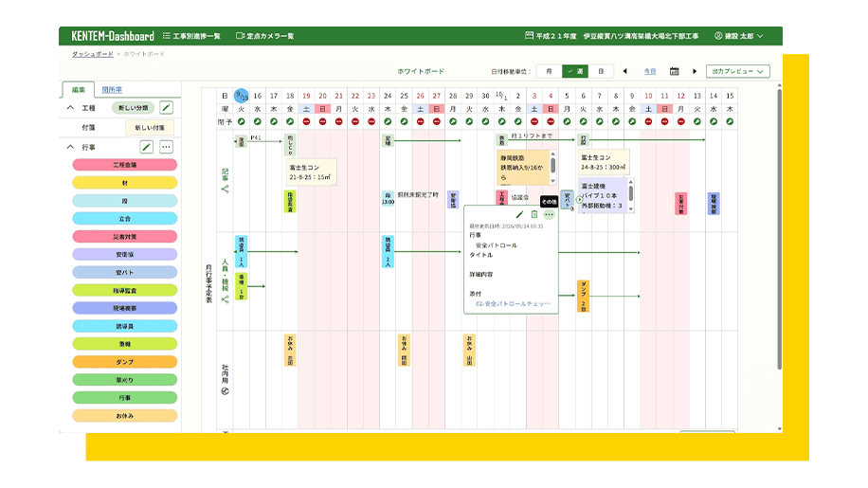Toggle open status icon under date 16
The image size is (868, 488).
click(x=258, y=121)
